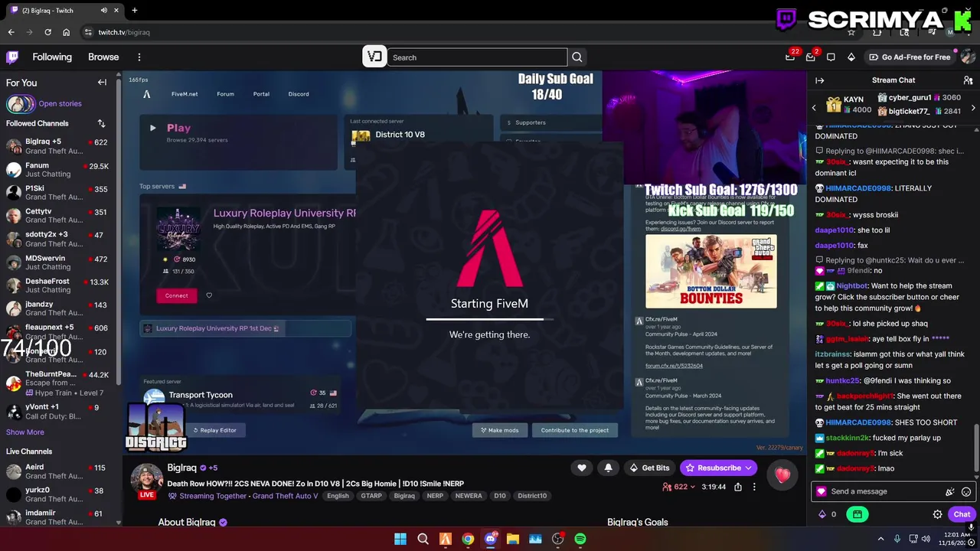Click the magnifier search button
Viewport: 980px width, 551px height.
(577, 57)
